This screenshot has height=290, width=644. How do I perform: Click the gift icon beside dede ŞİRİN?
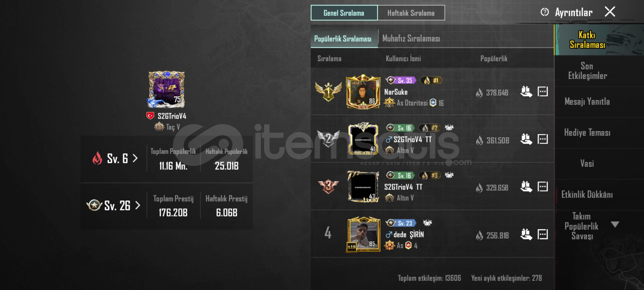click(526, 234)
